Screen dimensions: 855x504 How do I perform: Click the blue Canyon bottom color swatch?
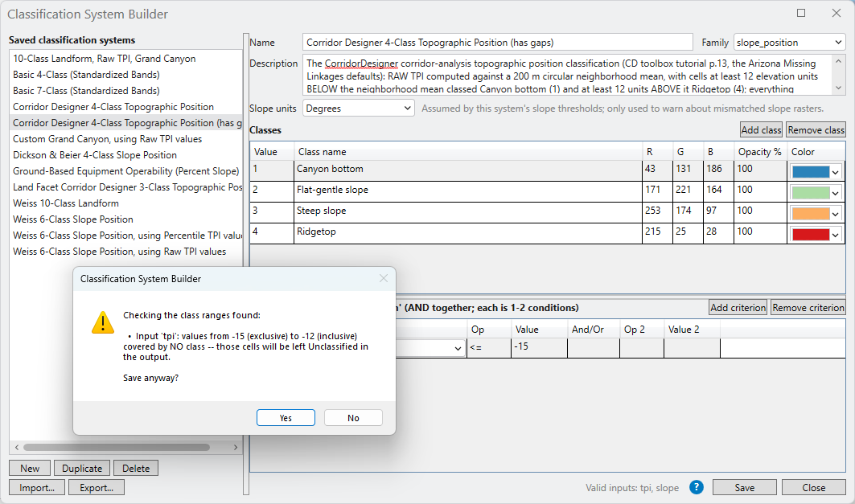810,172
